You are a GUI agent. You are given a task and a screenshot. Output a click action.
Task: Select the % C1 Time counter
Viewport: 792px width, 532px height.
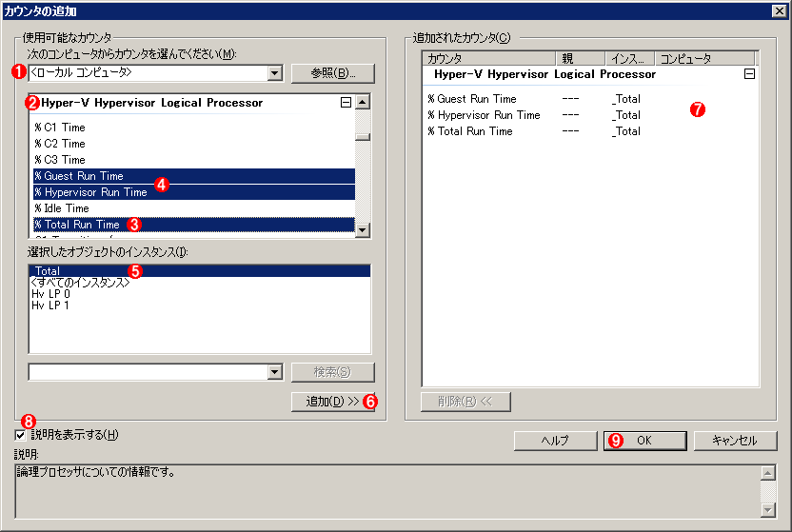pyautogui.click(x=194, y=128)
